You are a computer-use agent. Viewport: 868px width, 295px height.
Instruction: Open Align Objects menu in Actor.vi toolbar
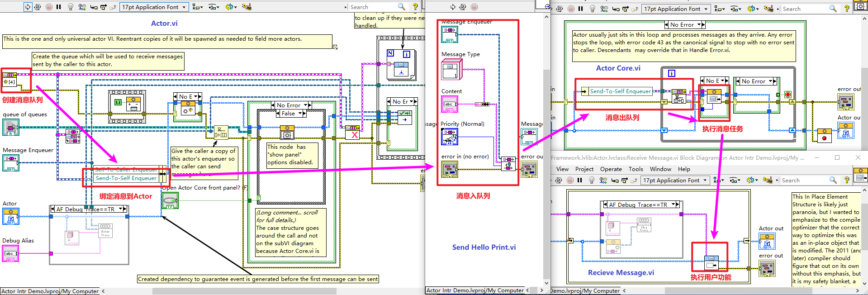(x=198, y=7)
